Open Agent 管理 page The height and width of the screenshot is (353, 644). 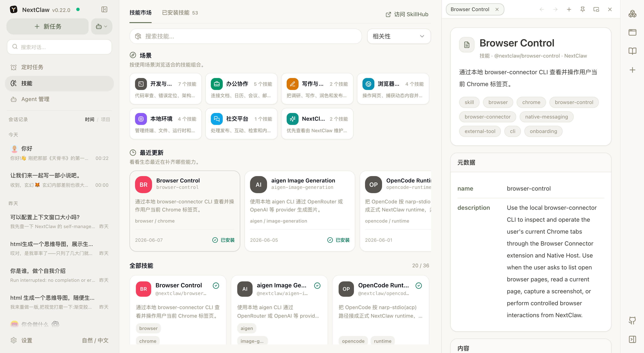coord(59,99)
